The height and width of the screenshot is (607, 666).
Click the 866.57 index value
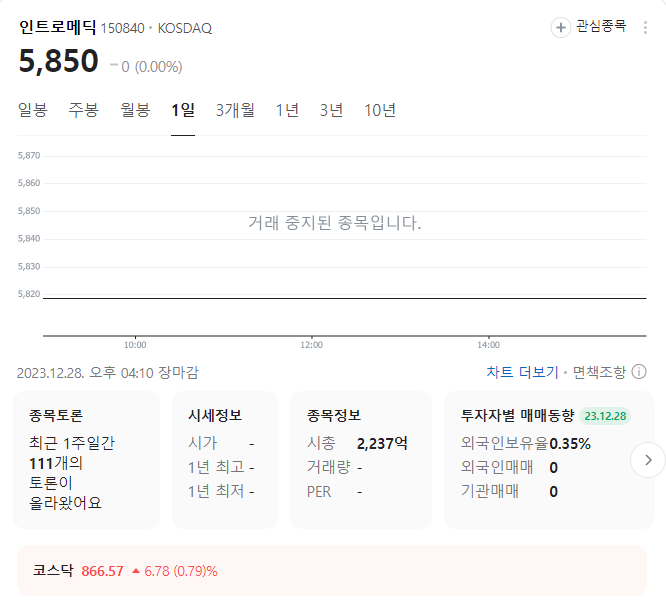[x=102, y=571]
